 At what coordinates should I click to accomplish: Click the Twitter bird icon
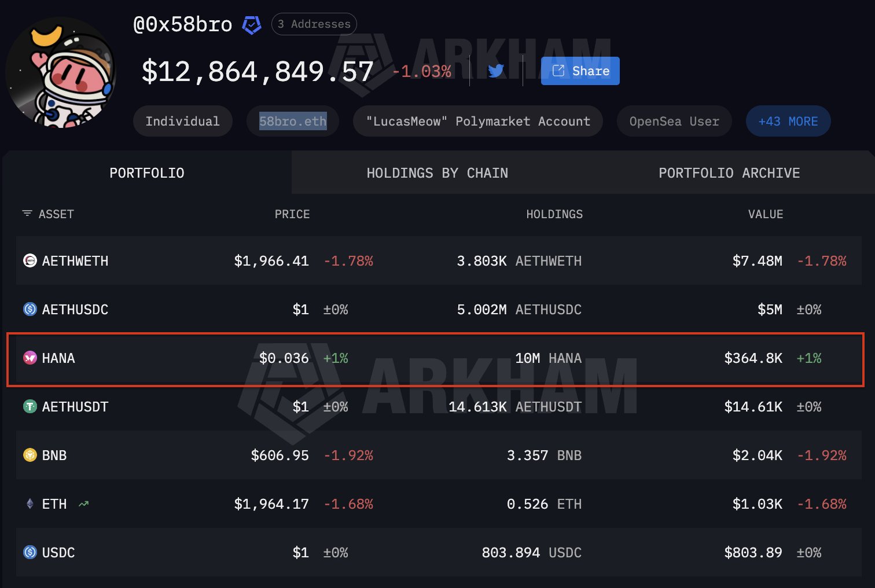pyautogui.click(x=495, y=71)
